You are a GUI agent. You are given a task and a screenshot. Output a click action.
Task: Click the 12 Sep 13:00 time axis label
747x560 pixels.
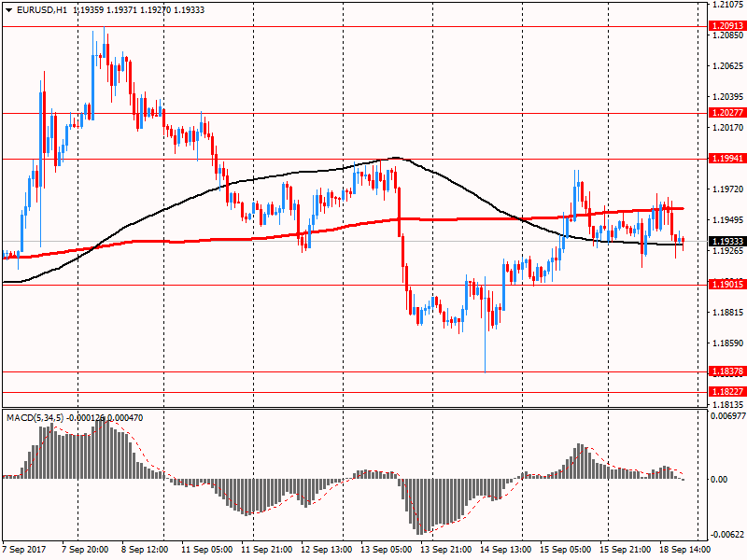tap(327, 549)
